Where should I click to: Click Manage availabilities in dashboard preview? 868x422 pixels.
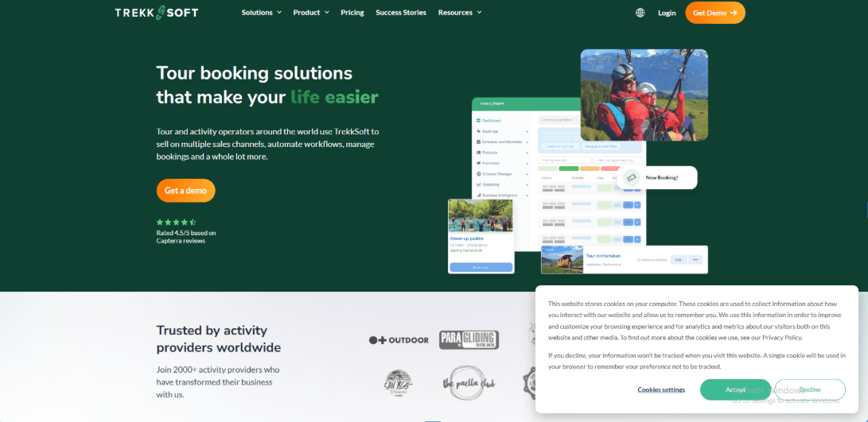coord(601,146)
